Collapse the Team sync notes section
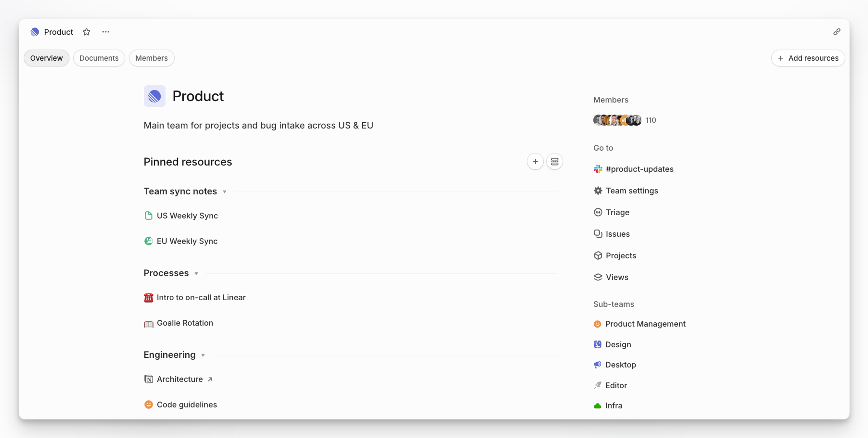Screen dimensions: 868x438 click(225, 192)
